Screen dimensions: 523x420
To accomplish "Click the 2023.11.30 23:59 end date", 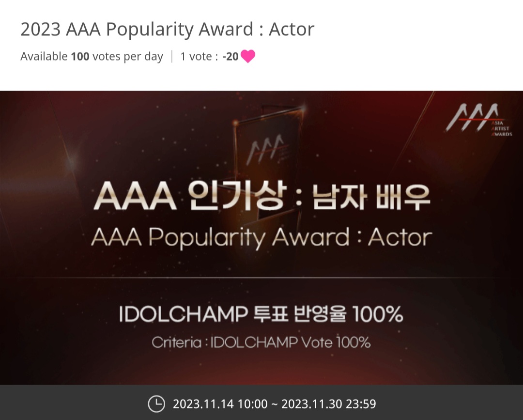I will pos(328,404).
